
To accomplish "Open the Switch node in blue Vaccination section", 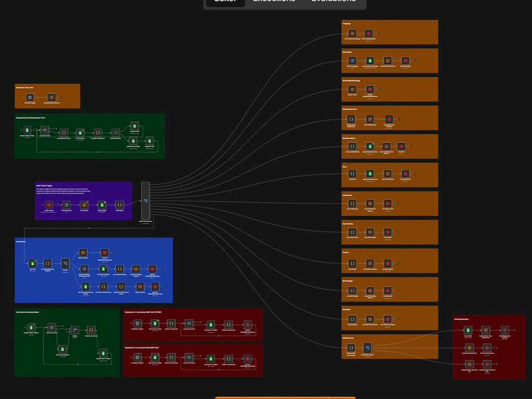I will (x=65, y=263).
